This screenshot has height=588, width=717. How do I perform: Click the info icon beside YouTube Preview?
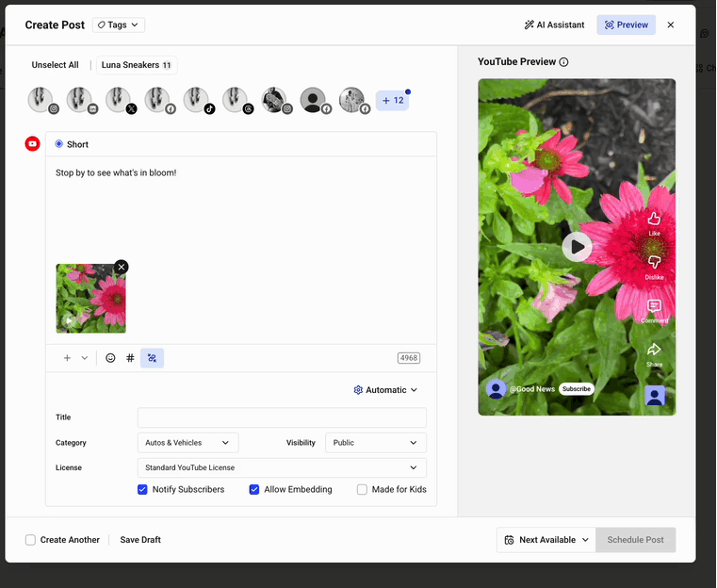click(x=563, y=62)
